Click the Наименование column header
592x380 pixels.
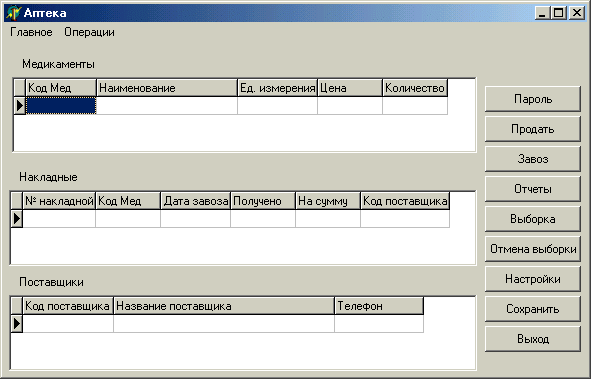[167, 88]
